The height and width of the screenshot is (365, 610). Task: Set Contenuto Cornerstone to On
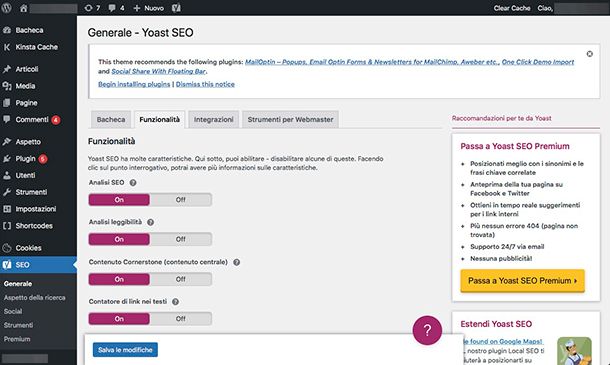(119, 279)
